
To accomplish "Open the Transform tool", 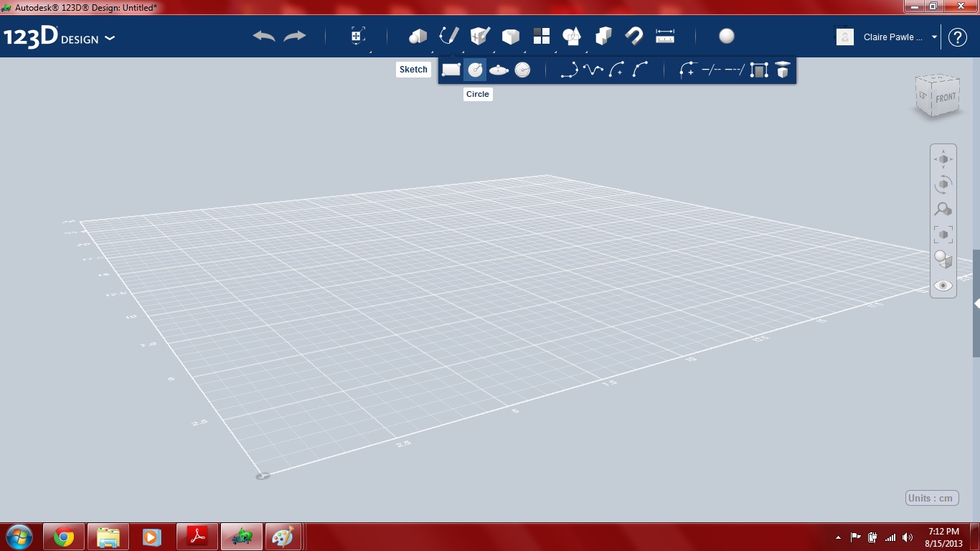I will [x=357, y=36].
